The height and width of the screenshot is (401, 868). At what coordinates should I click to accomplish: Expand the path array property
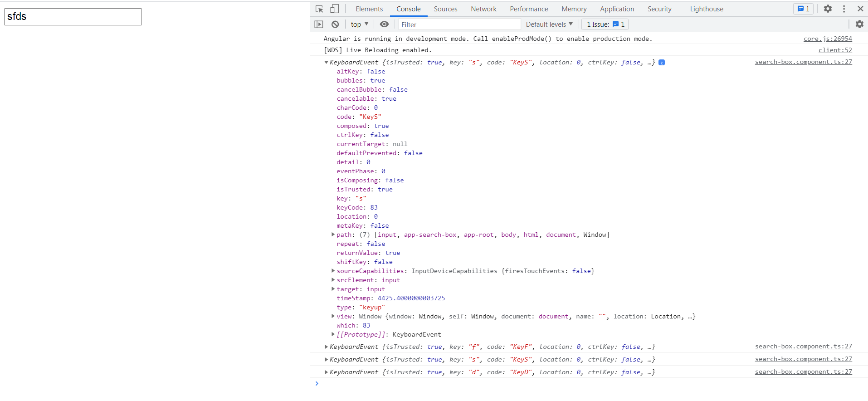333,235
